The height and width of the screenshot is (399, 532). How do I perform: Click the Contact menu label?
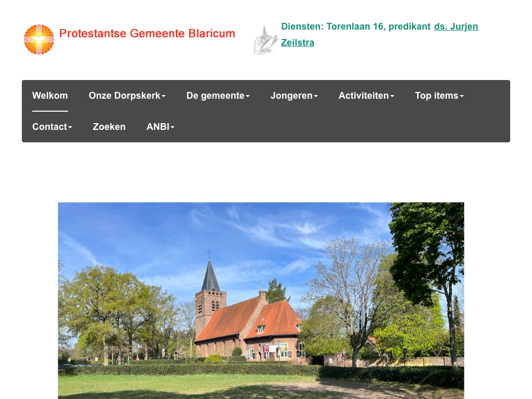(x=49, y=127)
